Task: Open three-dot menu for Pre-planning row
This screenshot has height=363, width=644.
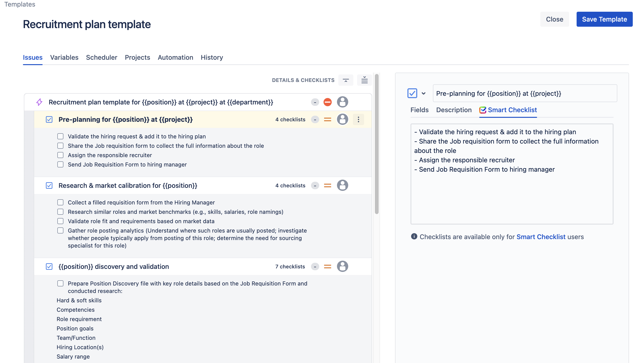Action: (x=359, y=120)
